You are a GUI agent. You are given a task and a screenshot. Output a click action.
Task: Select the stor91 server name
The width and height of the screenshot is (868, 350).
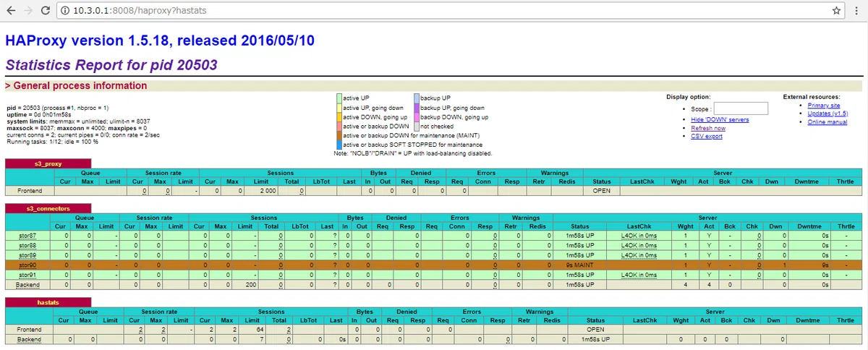pos(27,275)
